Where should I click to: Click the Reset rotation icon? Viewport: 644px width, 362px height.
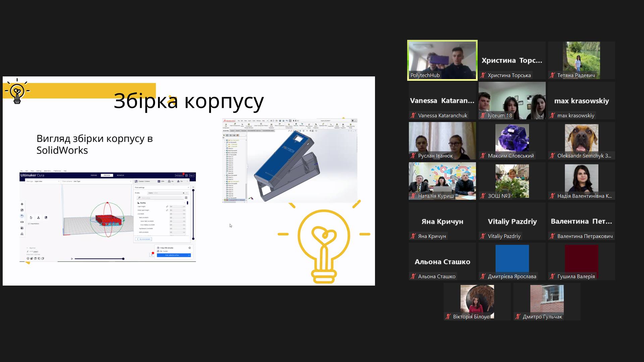pos(31,218)
